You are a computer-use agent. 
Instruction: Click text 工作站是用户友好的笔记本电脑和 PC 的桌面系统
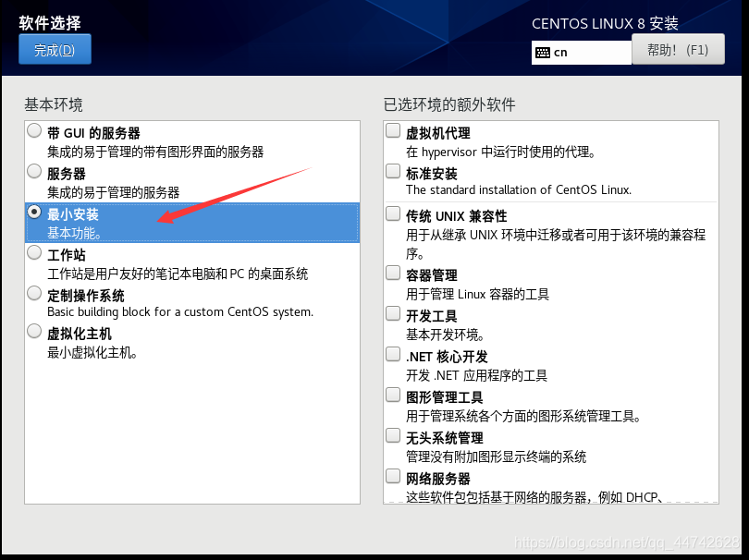pos(178,274)
